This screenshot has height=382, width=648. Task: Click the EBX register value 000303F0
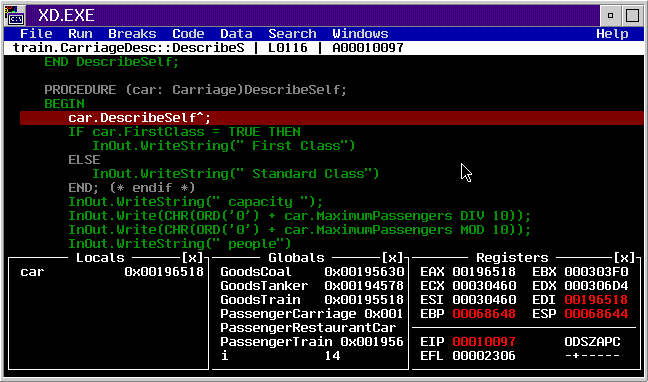pos(596,272)
